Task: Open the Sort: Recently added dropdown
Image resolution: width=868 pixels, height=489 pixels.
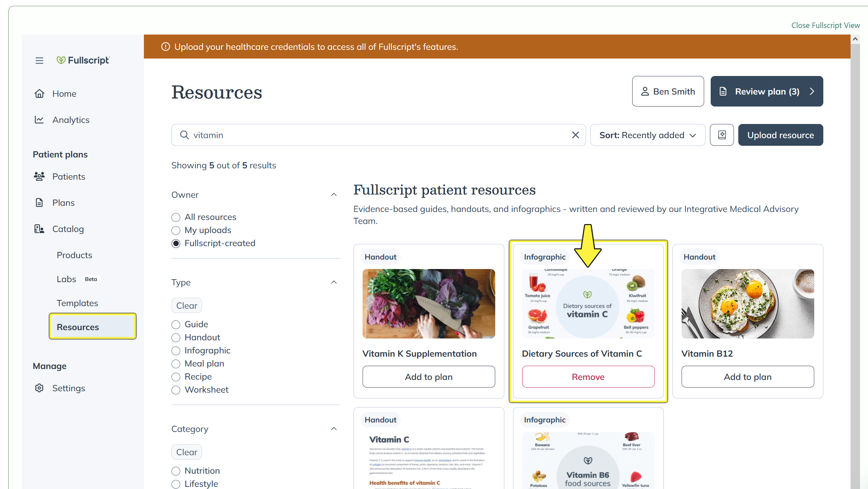Action: 648,135
